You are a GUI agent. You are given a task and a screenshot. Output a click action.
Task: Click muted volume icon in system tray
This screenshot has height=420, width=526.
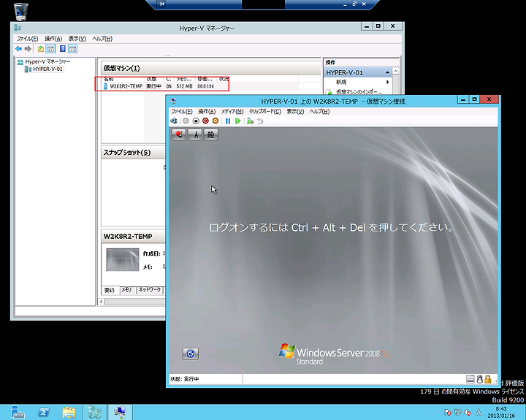coord(468,412)
